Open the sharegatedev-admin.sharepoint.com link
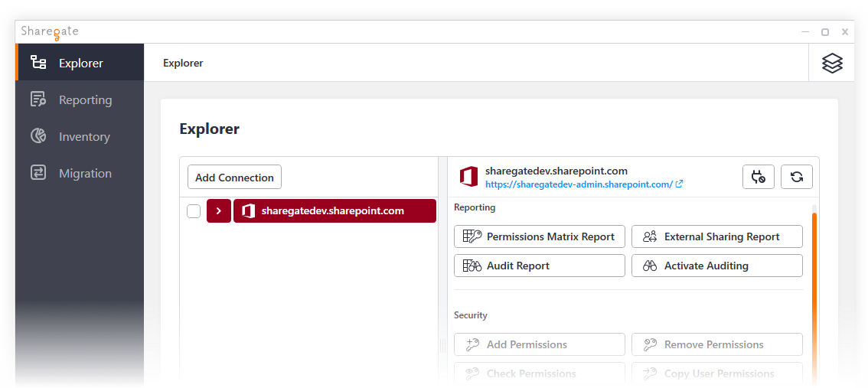Image resolution: width=868 pixels, height=388 pixels. [579, 184]
